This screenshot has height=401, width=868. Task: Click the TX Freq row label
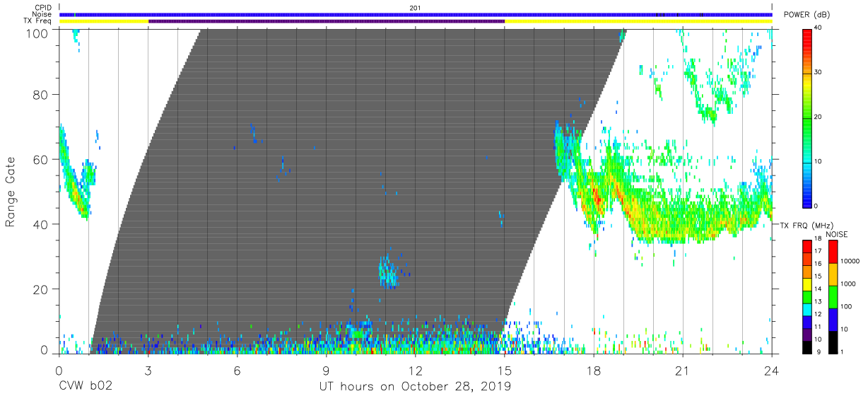pyautogui.click(x=37, y=21)
